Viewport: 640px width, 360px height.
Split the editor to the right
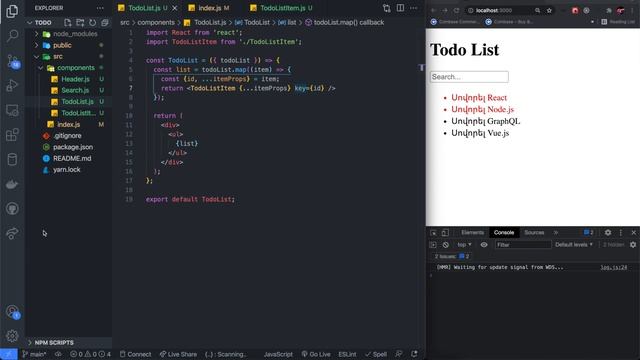(x=400, y=8)
